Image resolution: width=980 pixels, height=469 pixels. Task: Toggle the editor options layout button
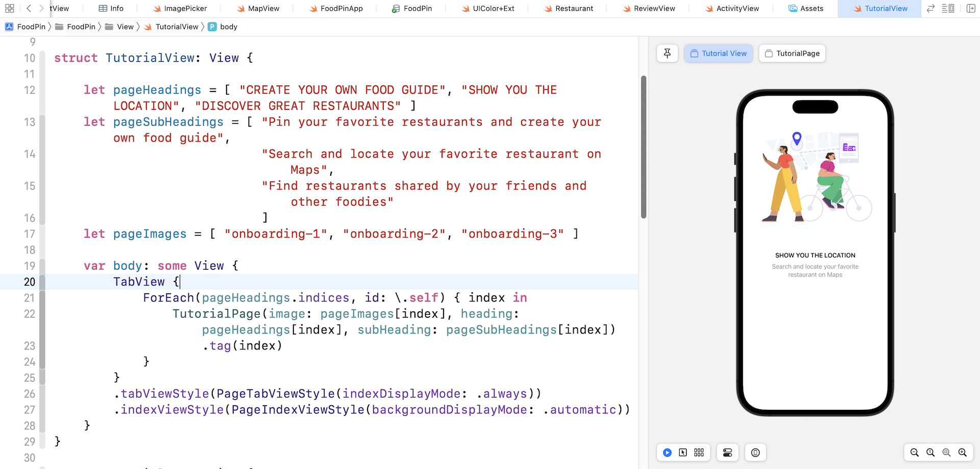click(948, 8)
